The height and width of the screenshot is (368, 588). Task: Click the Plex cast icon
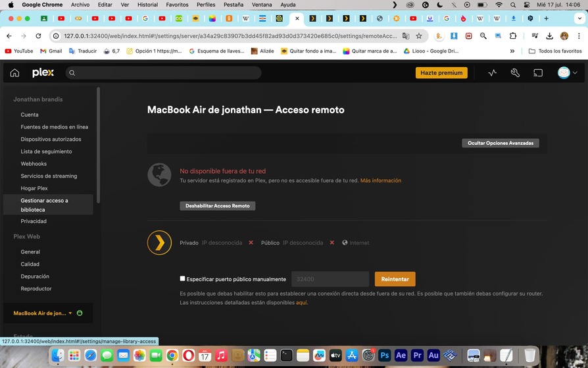[538, 73]
